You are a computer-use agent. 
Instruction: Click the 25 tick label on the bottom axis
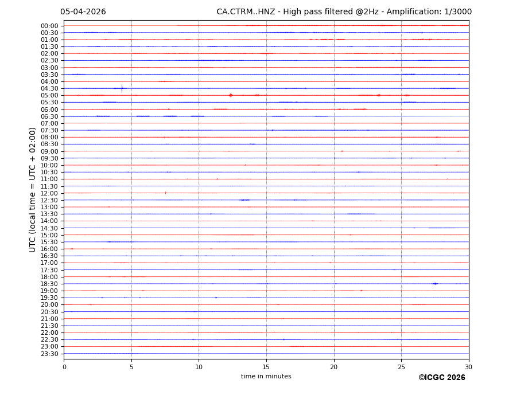(x=401, y=367)
